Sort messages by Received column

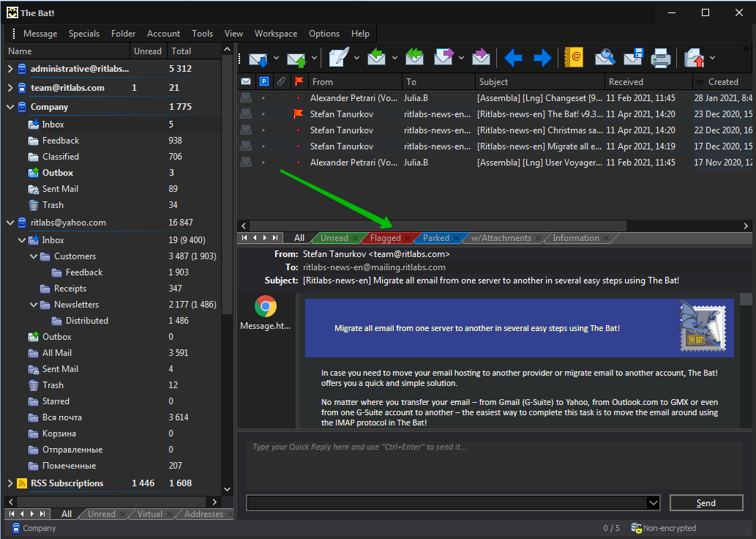tap(648, 82)
